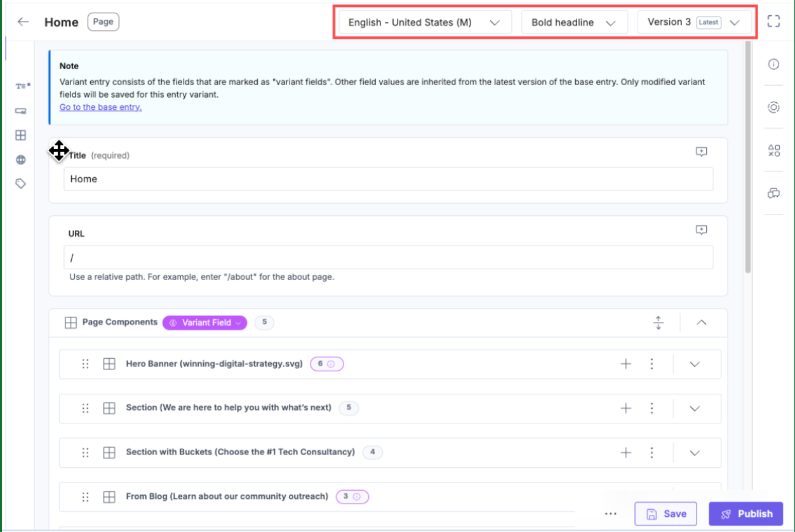Click into the URL input field
This screenshot has width=795, height=532.
click(x=388, y=257)
